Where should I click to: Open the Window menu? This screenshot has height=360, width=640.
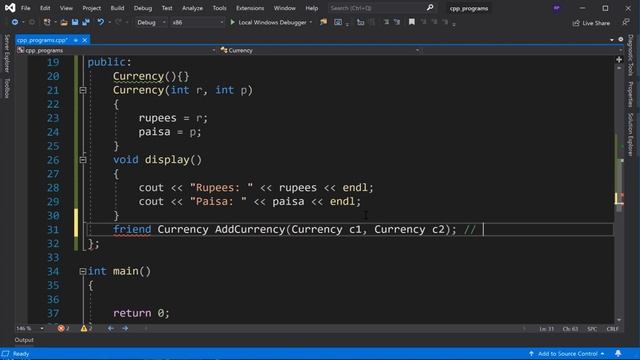(x=284, y=8)
